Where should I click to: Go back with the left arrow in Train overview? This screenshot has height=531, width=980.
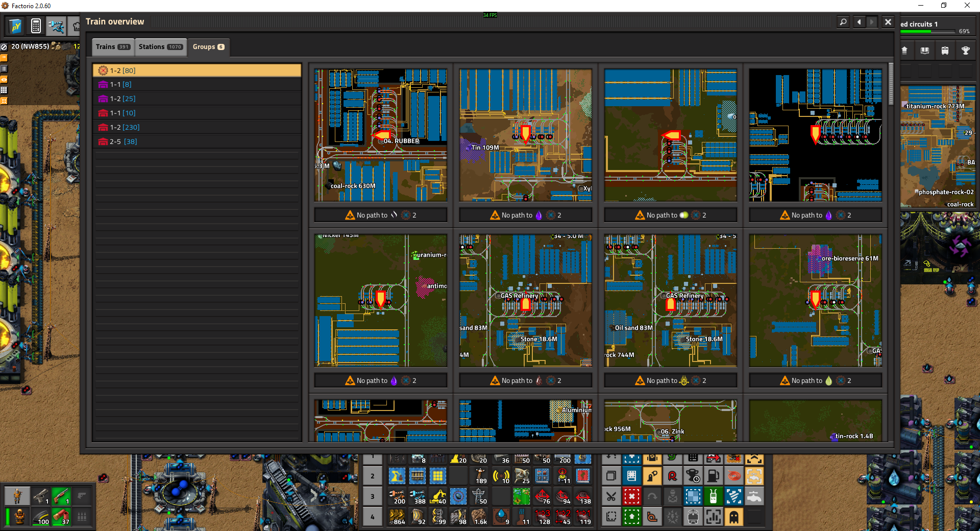860,22
